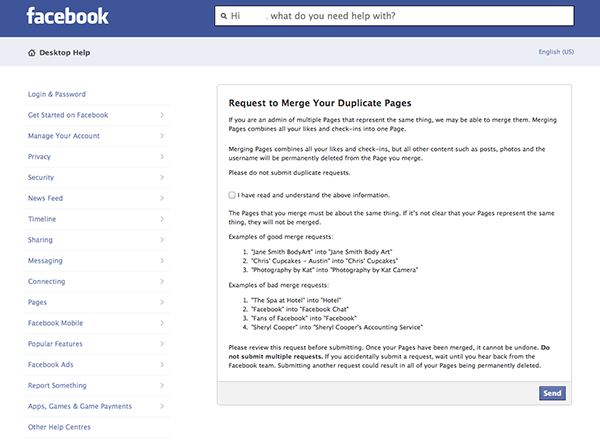This screenshot has height=443, width=600.
Task: Open Apps, Games & Game Payments topic
Action: 80,406
